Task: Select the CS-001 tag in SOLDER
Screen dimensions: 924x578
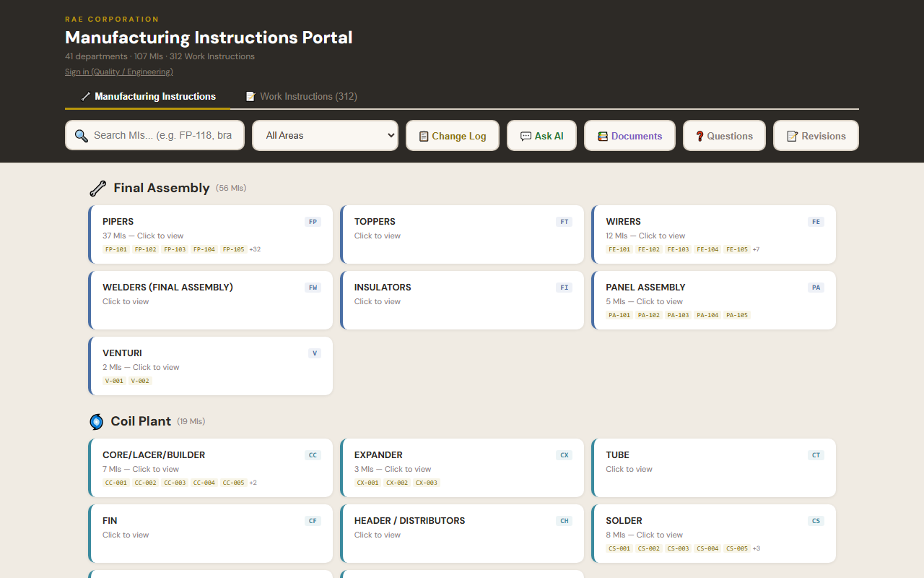Action: pyautogui.click(x=619, y=548)
